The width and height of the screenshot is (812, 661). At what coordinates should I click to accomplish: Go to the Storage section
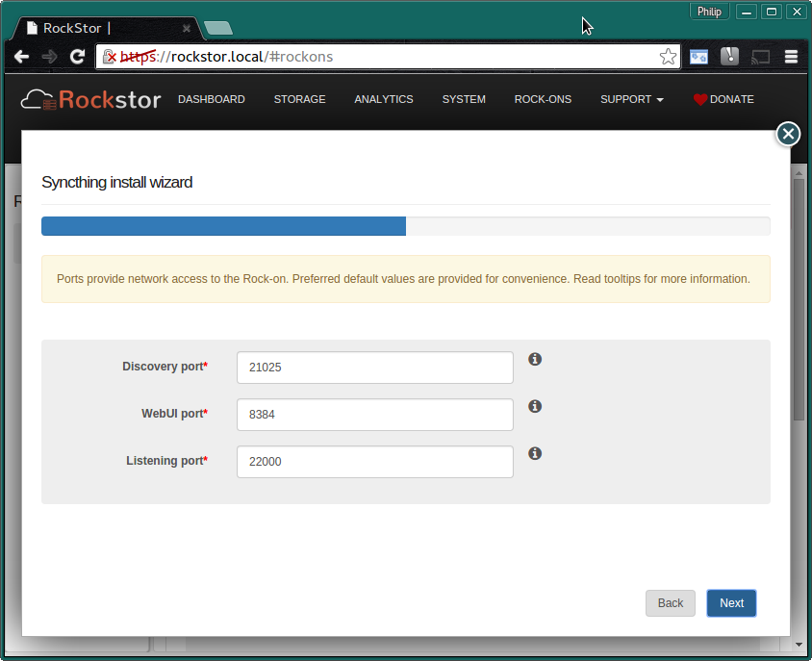coord(300,99)
